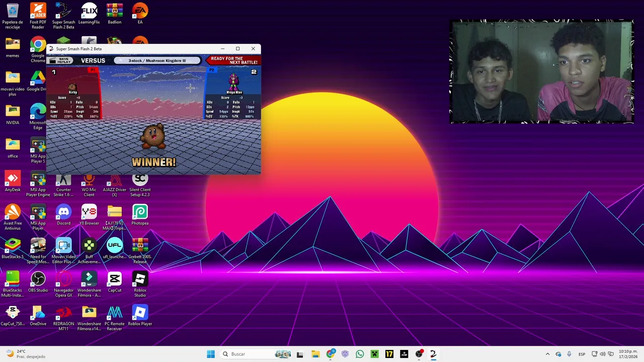
Task: Launch Need for Speed Most Wanted shortcut
Action: [x=38, y=251]
